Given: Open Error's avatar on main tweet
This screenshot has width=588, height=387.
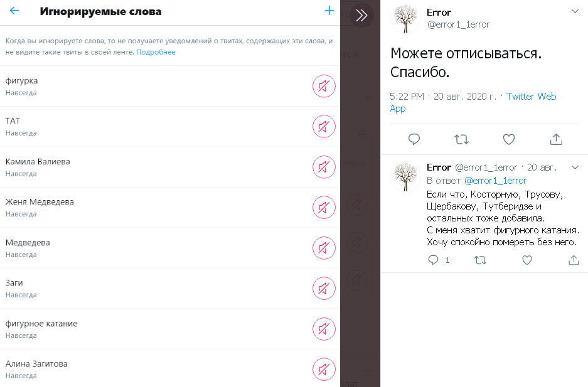Looking at the screenshot, I should (405, 19).
